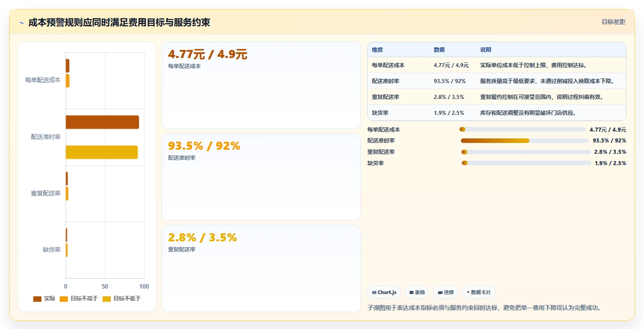Viewport: 644px width, 329px height.
Task: Click table cell 93.5% / 92%
Action: (x=450, y=81)
